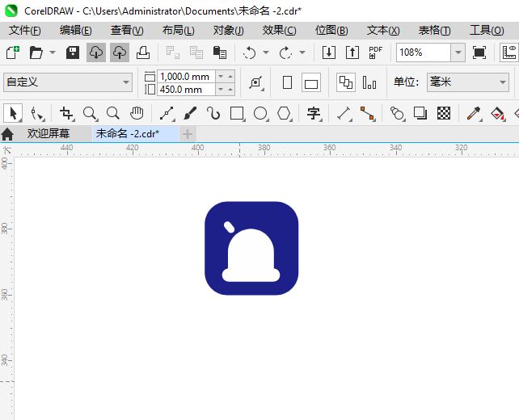Switch page to portrait orientation
This screenshot has height=420, width=519.
287,82
